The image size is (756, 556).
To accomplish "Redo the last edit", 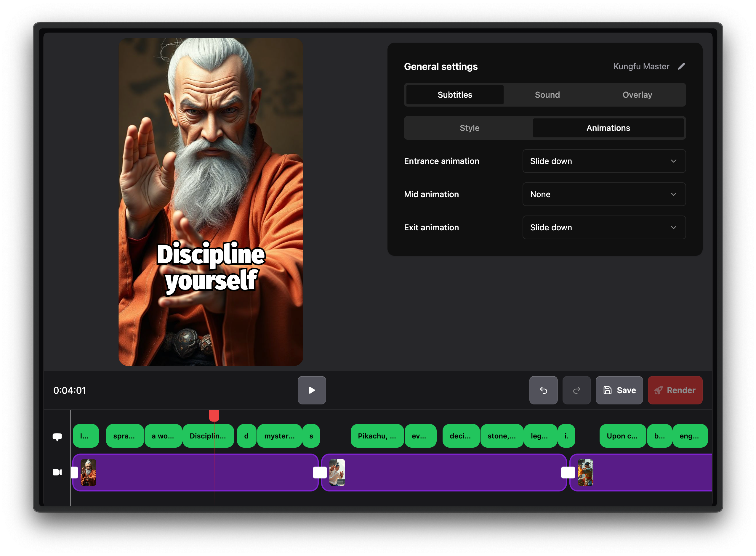I will click(576, 391).
